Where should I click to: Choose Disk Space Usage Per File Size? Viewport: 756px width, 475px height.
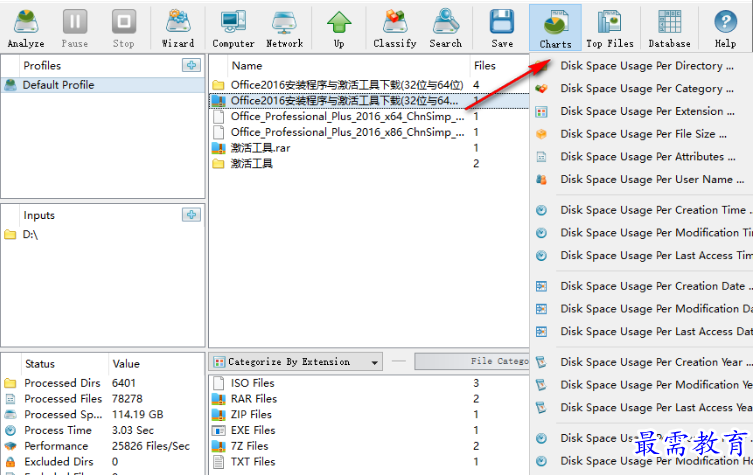[x=642, y=134]
